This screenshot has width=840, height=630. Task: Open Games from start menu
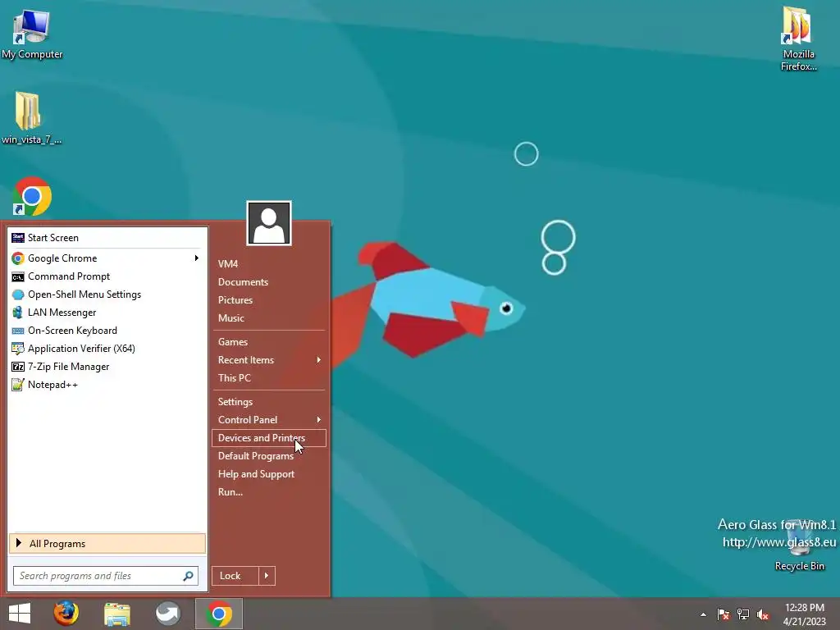click(x=268, y=342)
